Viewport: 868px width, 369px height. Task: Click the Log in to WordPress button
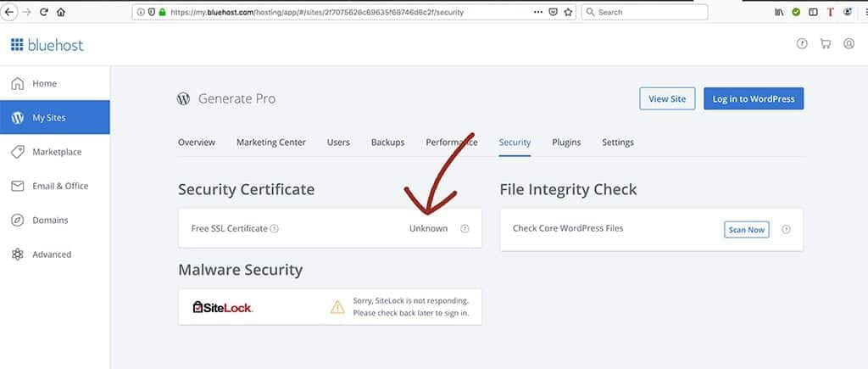pyautogui.click(x=753, y=99)
